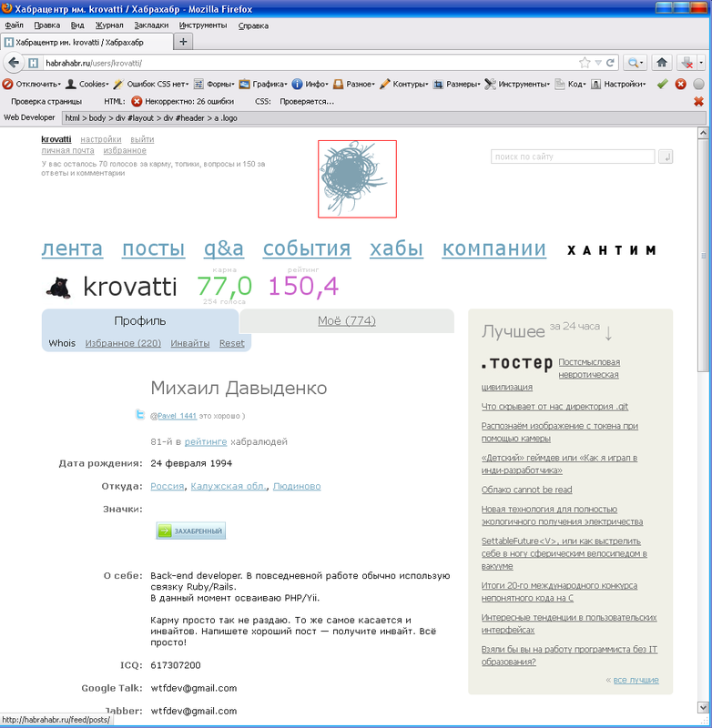
Task: Open личная почта link
Action: (67, 150)
